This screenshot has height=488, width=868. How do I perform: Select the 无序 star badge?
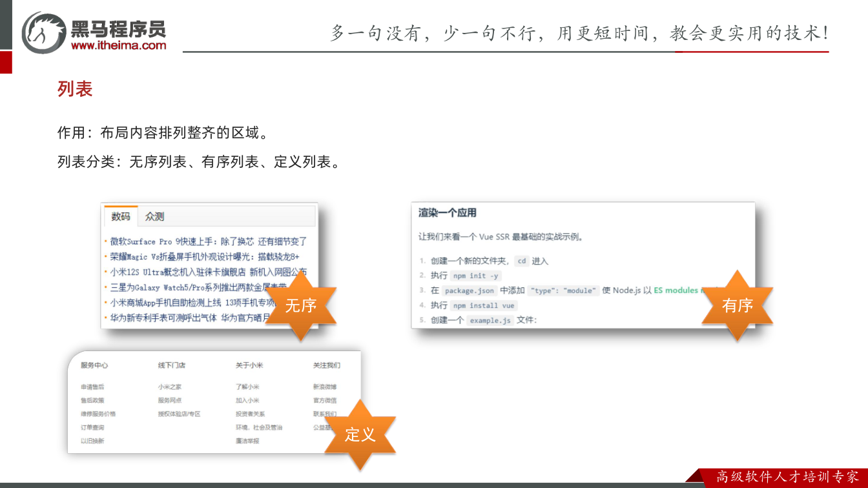301,305
